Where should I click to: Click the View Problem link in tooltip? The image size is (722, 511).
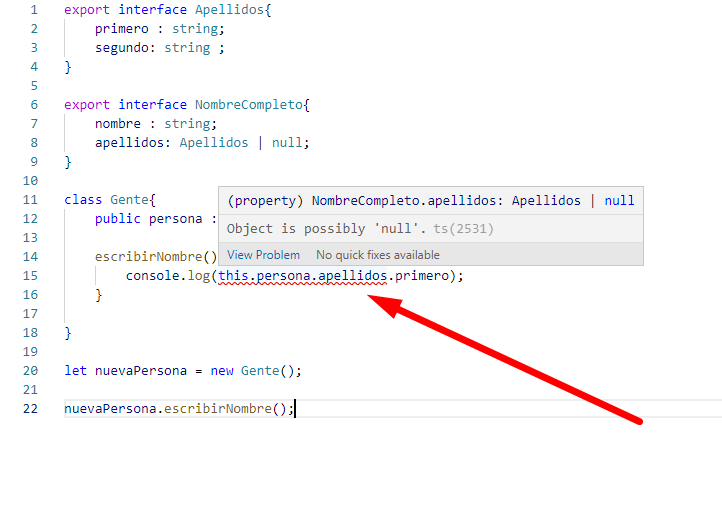coord(263,255)
